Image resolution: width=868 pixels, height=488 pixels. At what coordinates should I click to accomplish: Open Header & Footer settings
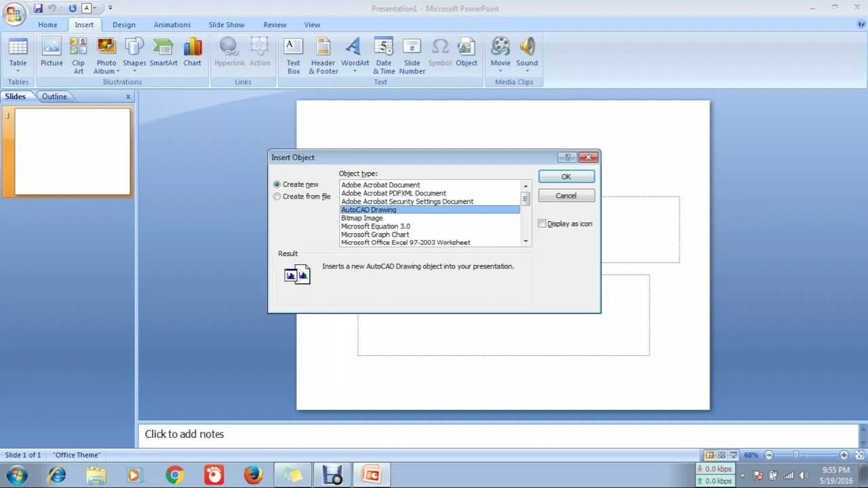[323, 56]
